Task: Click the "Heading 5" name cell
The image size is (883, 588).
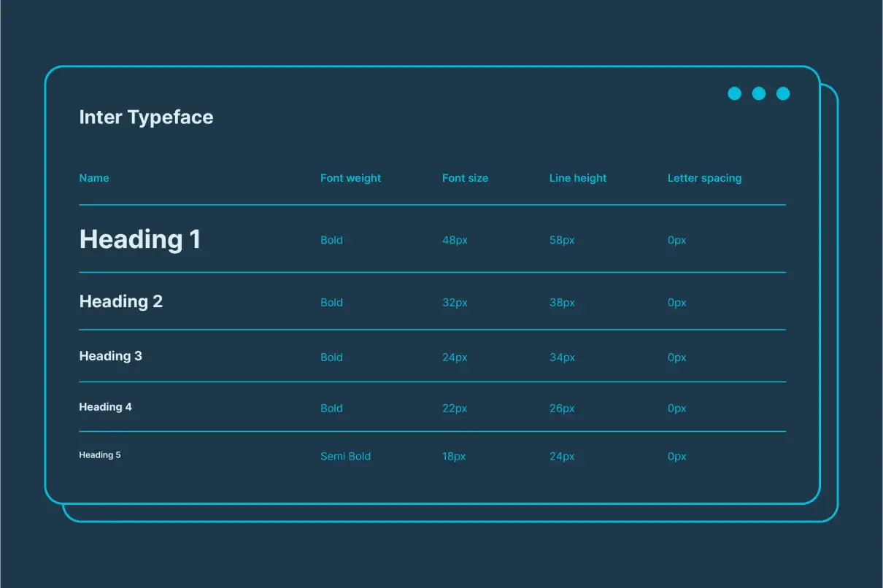Action: [x=100, y=455]
